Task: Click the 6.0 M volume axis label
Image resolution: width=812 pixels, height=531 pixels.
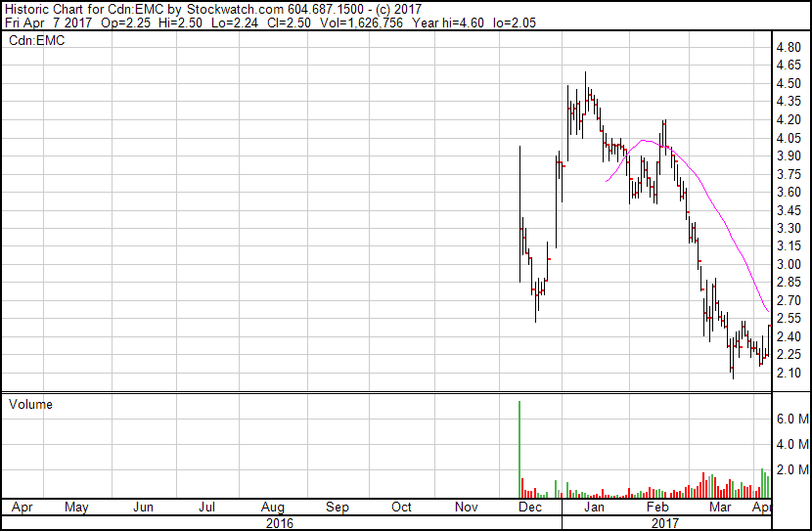Action: (x=791, y=419)
